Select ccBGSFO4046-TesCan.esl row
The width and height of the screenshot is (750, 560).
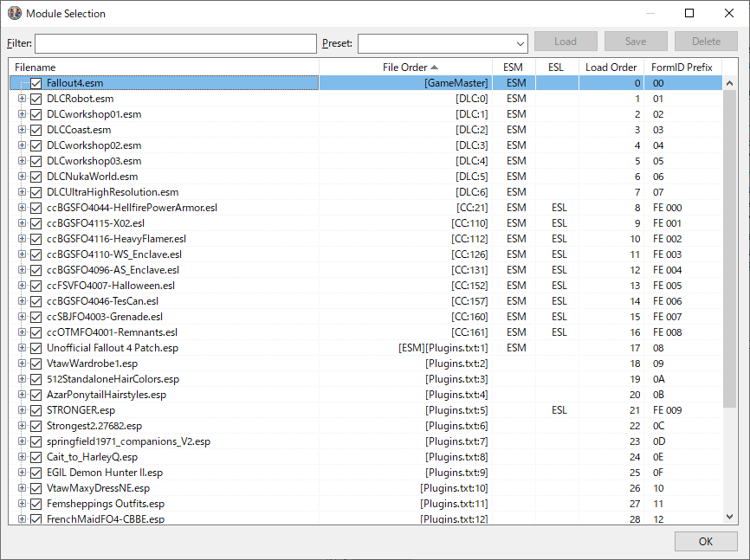(x=366, y=301)
